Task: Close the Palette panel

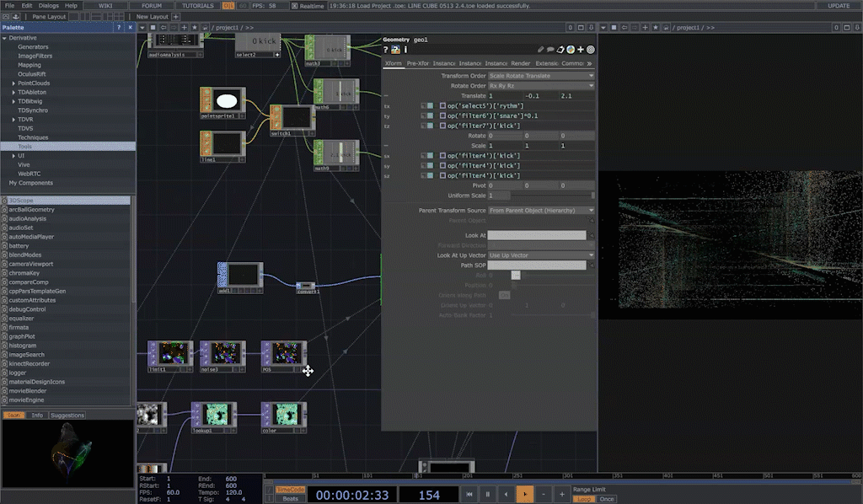Action: [x=131, y=28]
